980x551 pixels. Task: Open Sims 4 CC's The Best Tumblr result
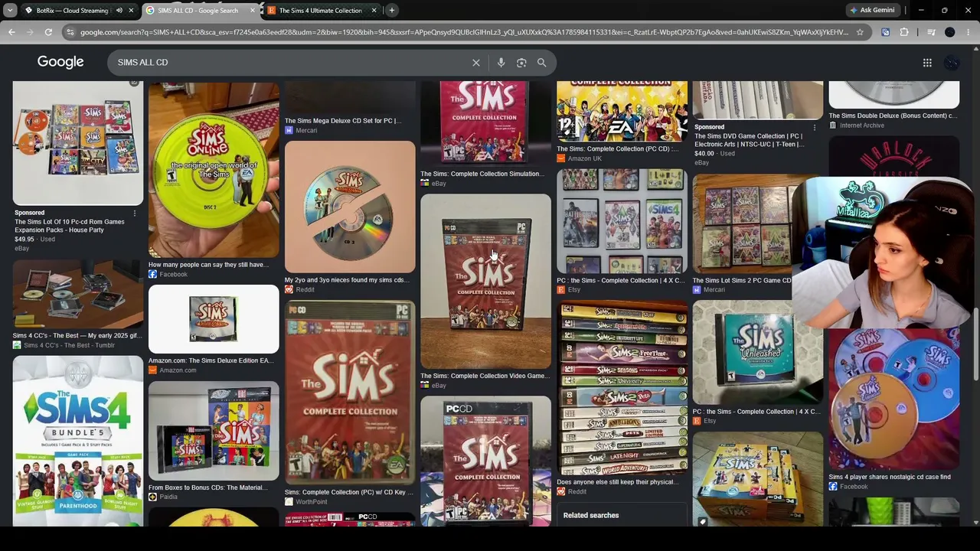(x=77, y=336)
